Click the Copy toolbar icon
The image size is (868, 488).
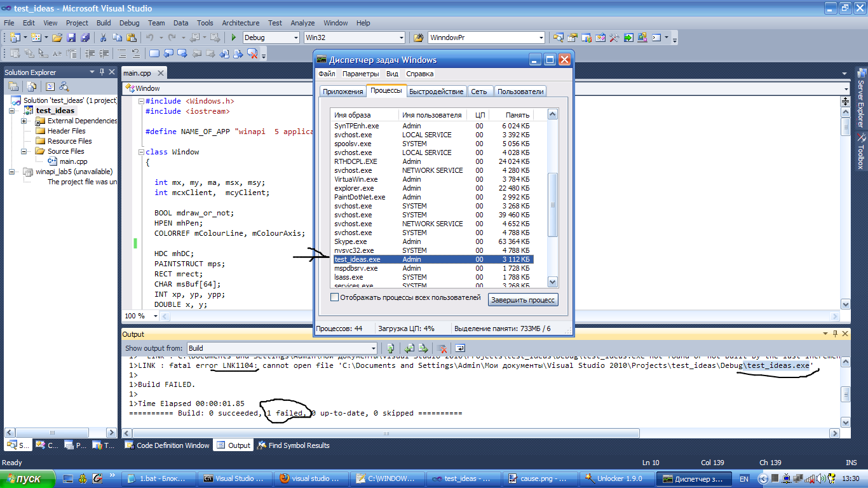(x=117, y=37)
